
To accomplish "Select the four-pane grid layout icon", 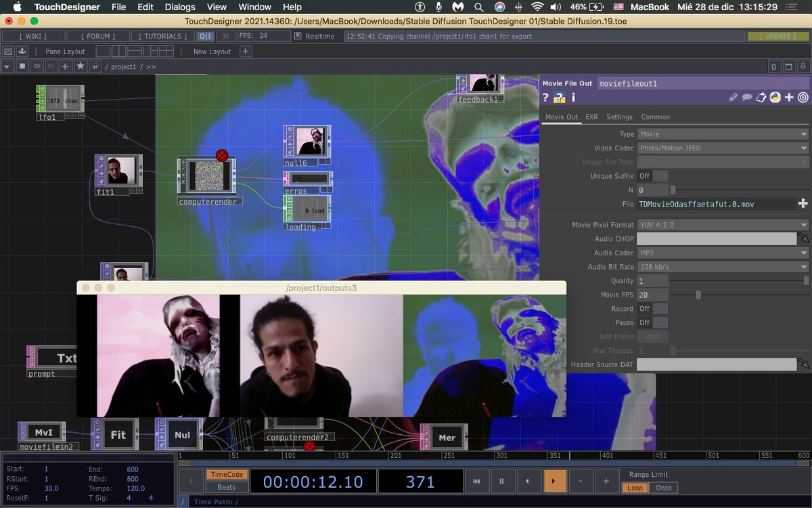I will 165,51.
